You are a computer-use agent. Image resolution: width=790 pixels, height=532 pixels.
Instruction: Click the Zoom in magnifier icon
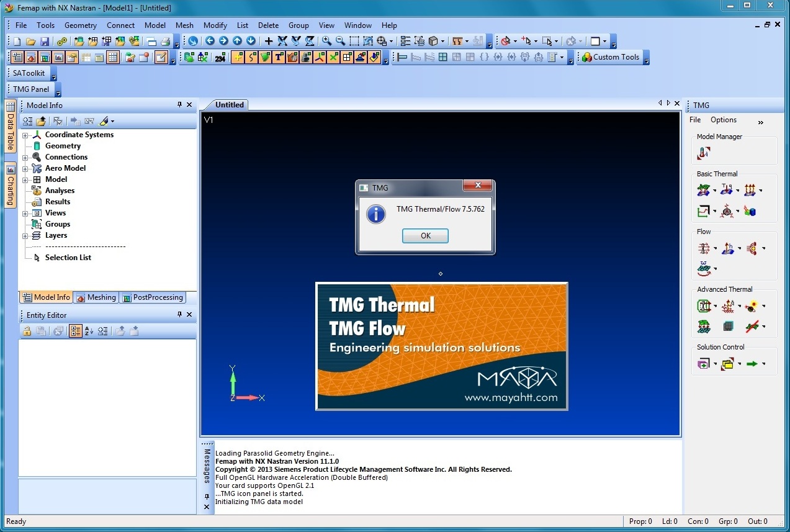pos(326,42)
